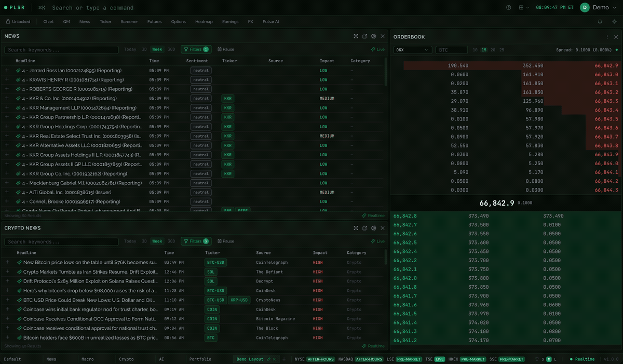Image resolution: width=623 pixels, height=364 pixels.
Task: Open the help icon in top bar
Action: [508, 7]
